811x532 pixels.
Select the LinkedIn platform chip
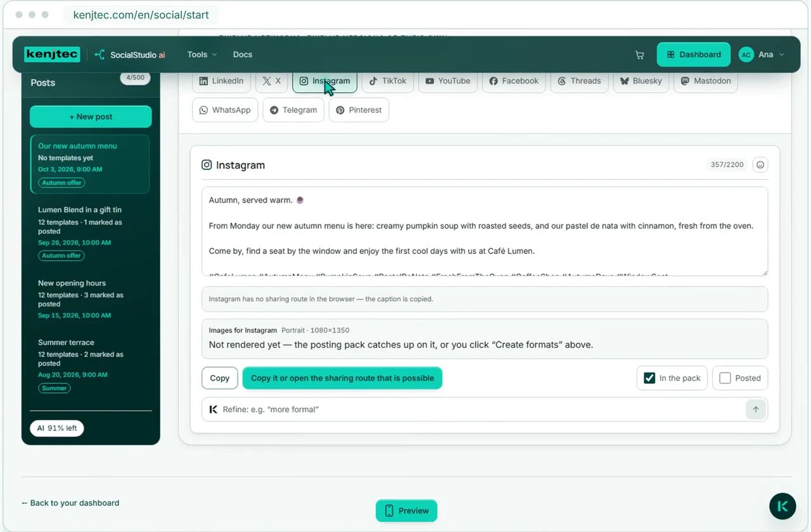(222, 81)
